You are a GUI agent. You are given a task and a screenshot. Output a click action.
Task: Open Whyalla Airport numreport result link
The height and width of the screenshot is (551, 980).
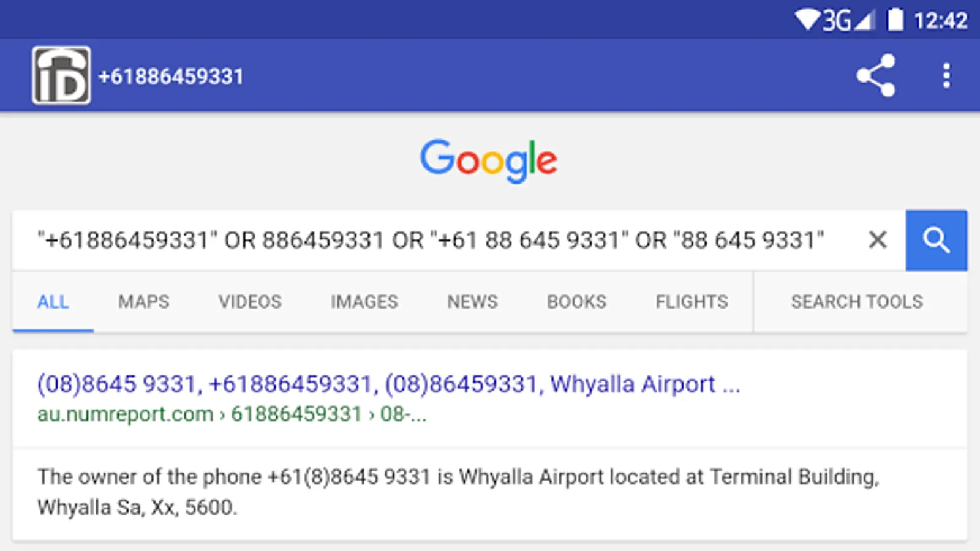coord(388,384)
